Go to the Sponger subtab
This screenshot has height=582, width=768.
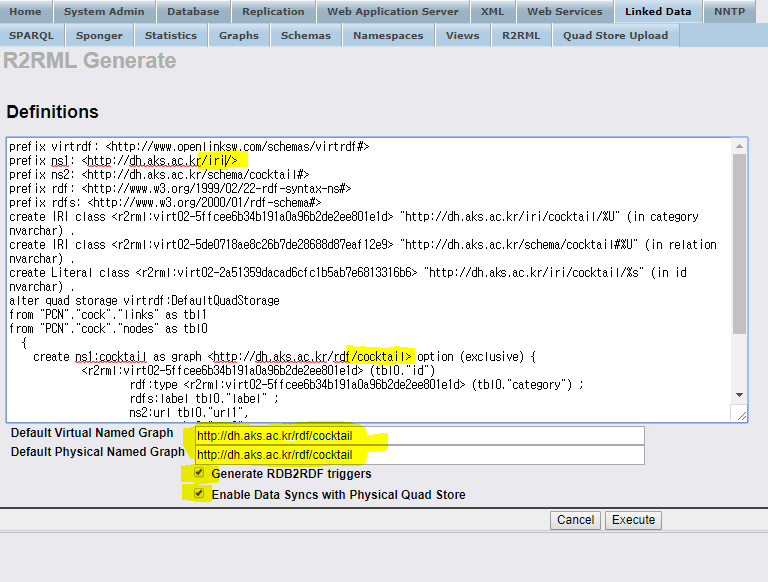click(x=99, y=35)
